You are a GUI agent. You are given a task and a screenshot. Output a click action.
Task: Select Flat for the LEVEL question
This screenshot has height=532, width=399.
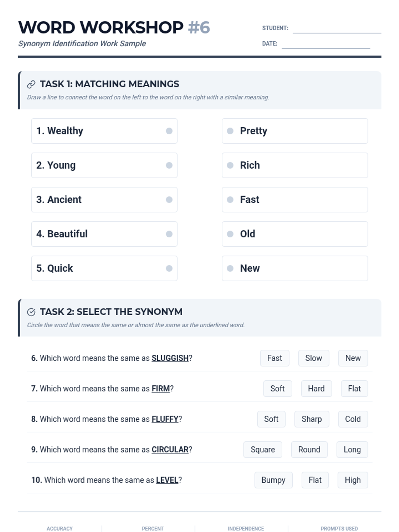[x=315, y=480]
